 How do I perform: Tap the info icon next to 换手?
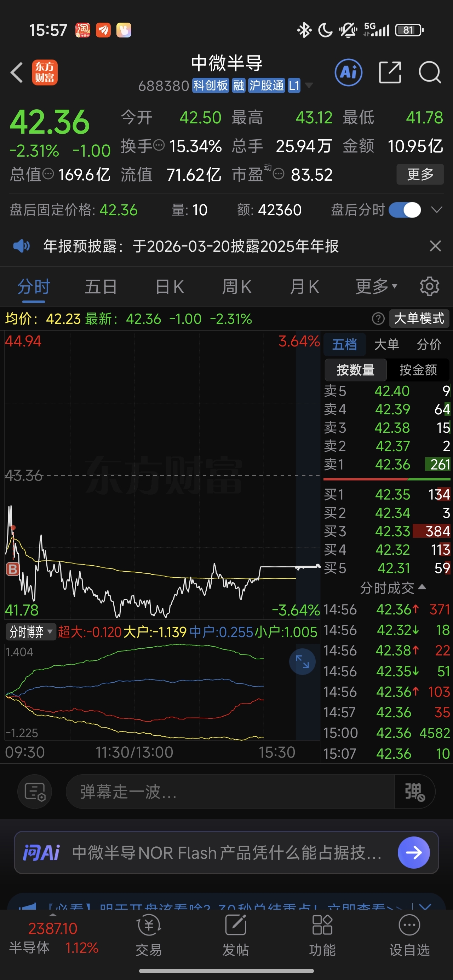159,145
